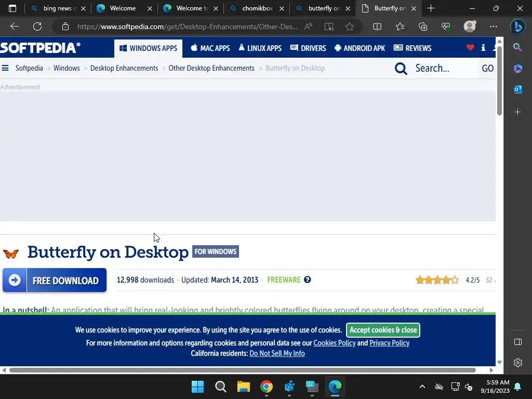
Task: Open sidebar settings gear
Action: coord(518,363)
